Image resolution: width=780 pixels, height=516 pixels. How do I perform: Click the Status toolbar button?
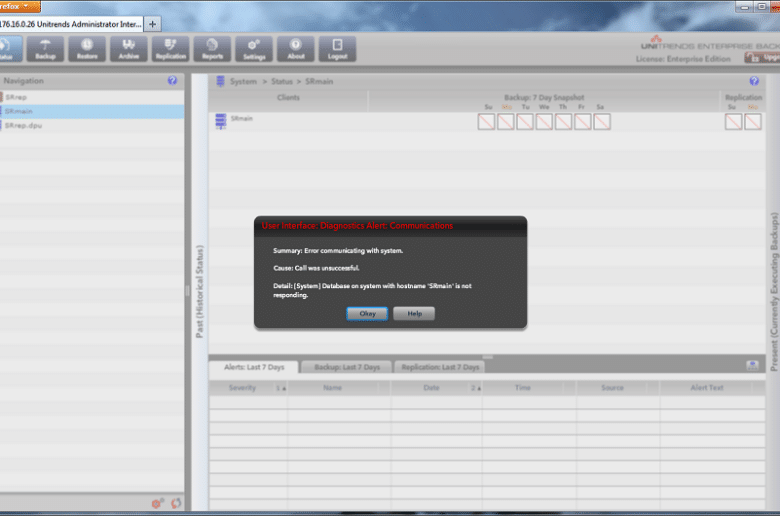pos(10,49)
